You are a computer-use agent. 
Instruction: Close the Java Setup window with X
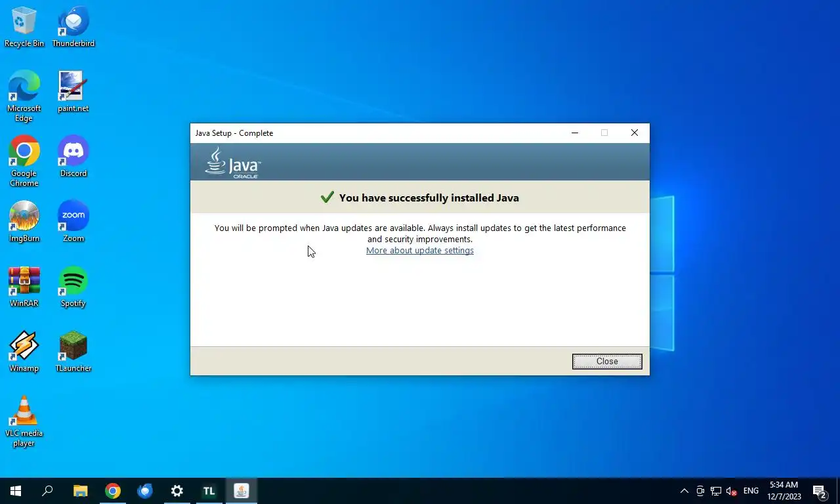[x=635, y=133]
